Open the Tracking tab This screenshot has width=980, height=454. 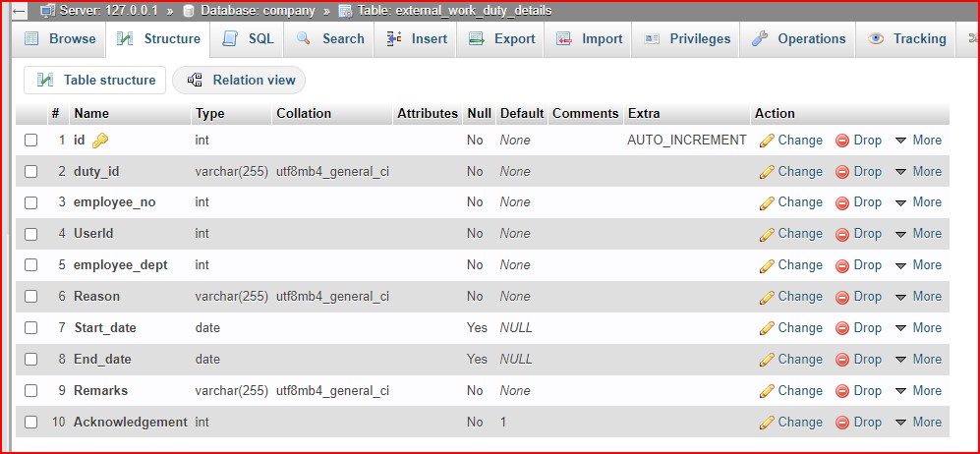coord(907,38)
